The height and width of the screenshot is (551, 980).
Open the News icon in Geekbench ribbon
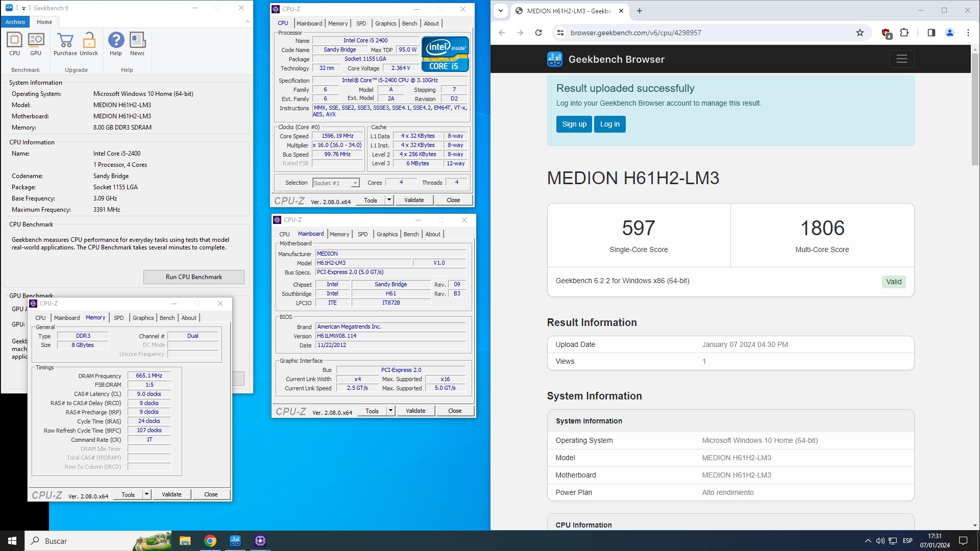click(137, 44)
